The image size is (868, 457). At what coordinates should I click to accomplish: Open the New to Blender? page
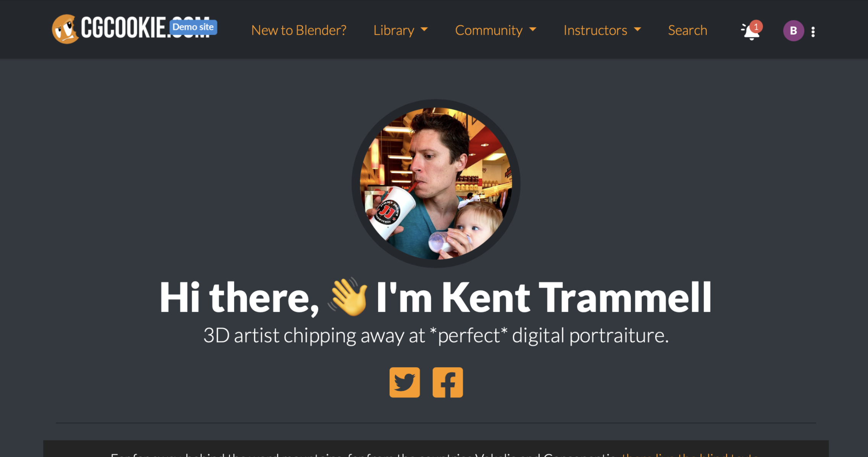[x=299, y=30]
